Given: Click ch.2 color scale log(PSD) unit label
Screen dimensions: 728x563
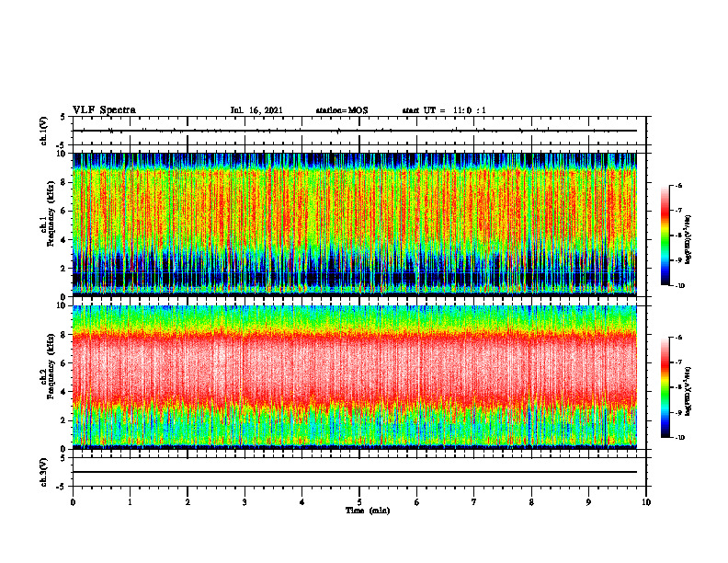Looking at the screenshot, I should (689, 392).
